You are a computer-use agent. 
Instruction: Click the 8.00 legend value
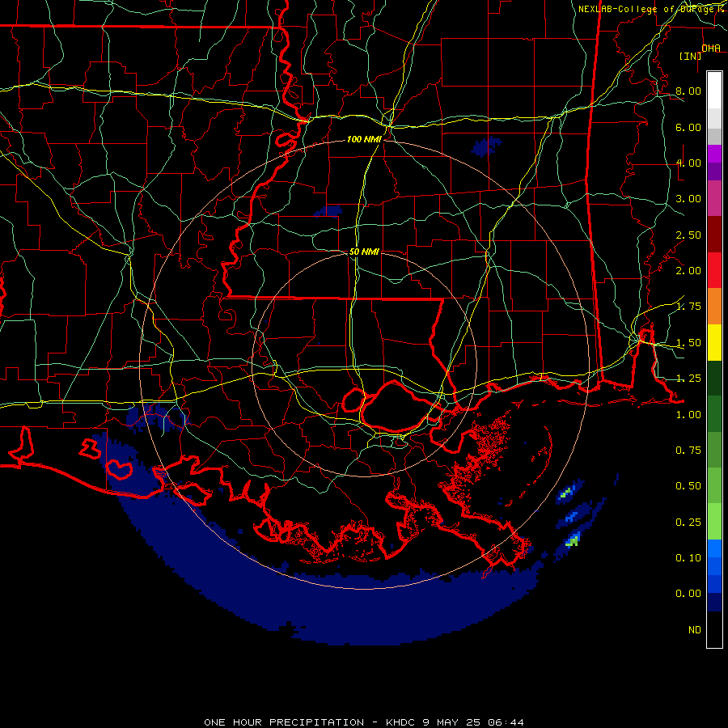tap(688, 91)
